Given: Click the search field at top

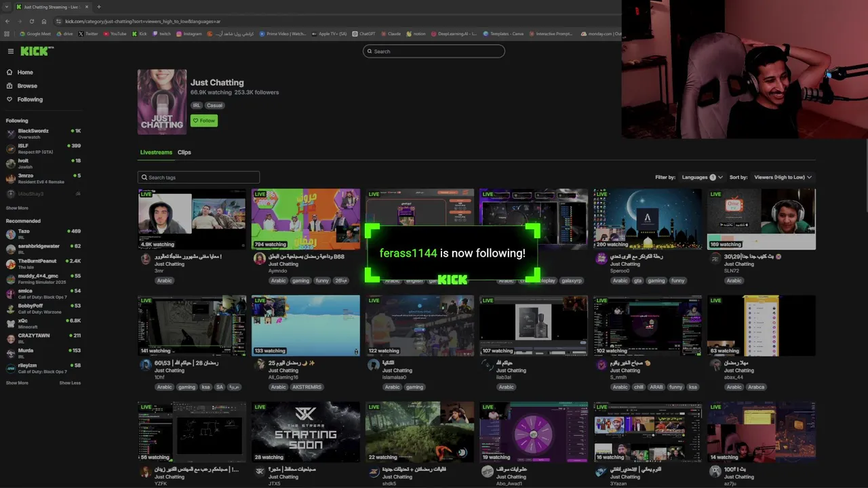Looking at the screenshot, I should click(x=434, y=51).
